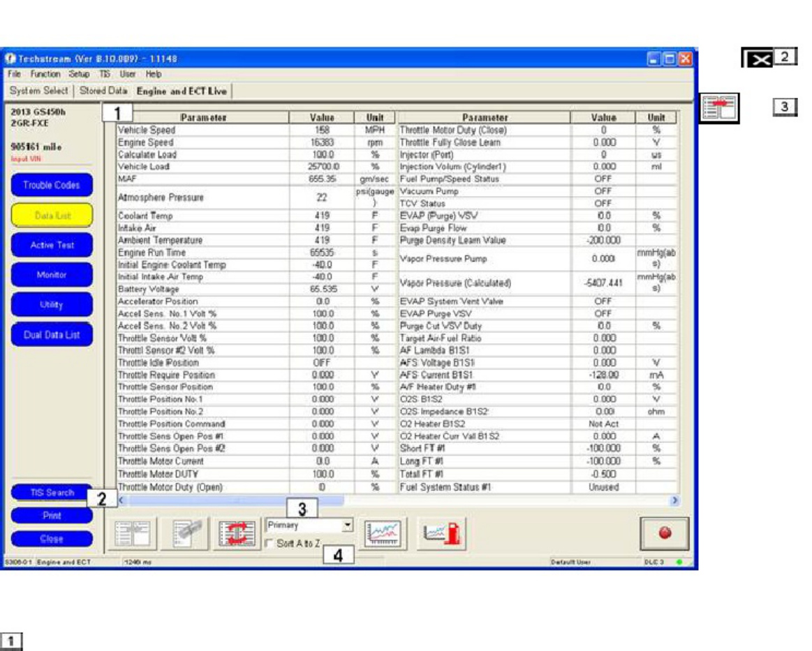Select the Fuel Pump/Speed Status row
812x651 pixels.
coord(537,179)
